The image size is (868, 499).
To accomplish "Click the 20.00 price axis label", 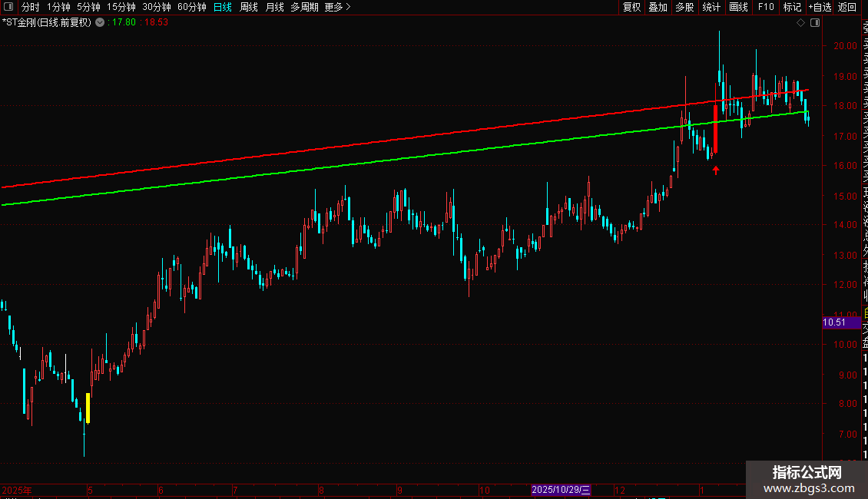I will tap(845, 46).
